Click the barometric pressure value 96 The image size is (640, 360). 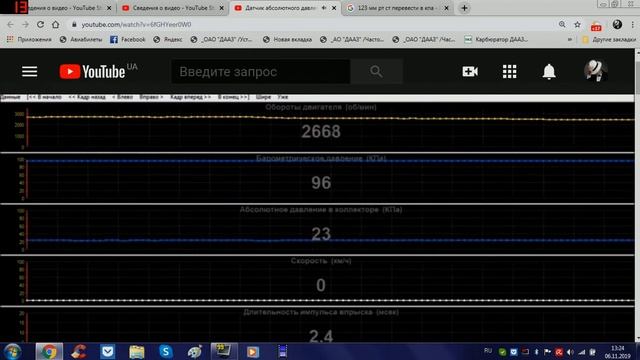pyautogui.click(x=321, y=182)
